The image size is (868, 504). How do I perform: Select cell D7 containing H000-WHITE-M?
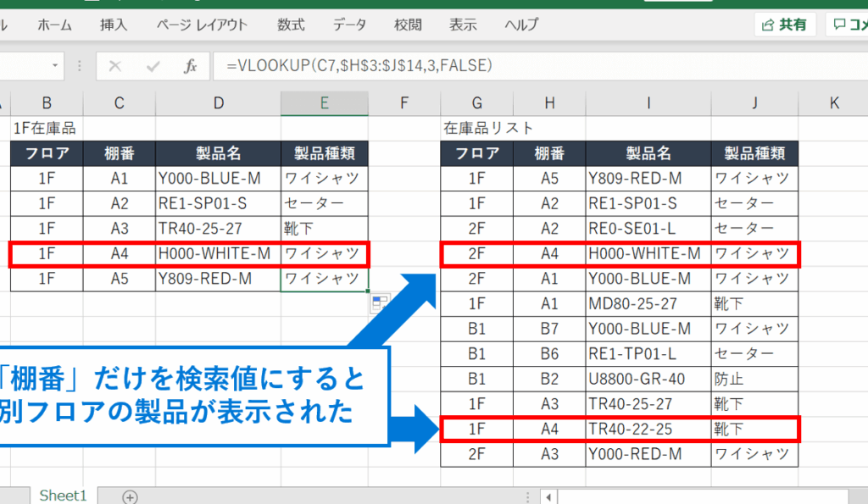coord(218,253)
